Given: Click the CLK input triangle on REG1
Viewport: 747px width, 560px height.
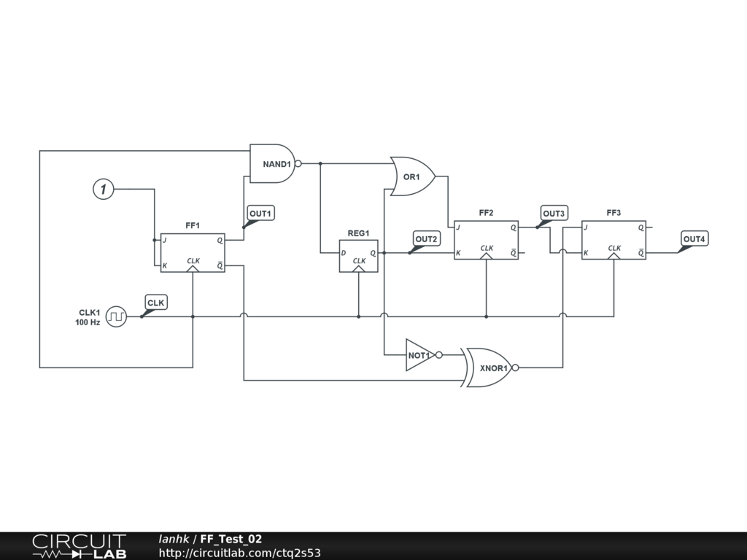Looking at the screenshot, I should (358, 268).
